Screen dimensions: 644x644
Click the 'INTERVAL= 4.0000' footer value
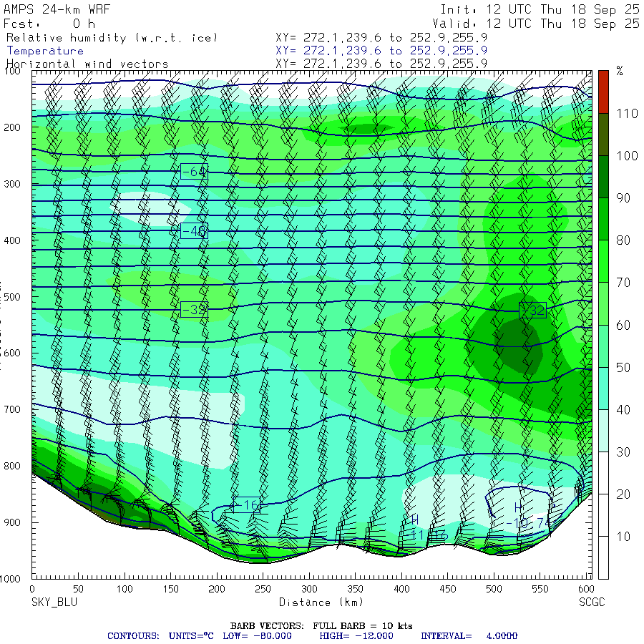[469, 636]
